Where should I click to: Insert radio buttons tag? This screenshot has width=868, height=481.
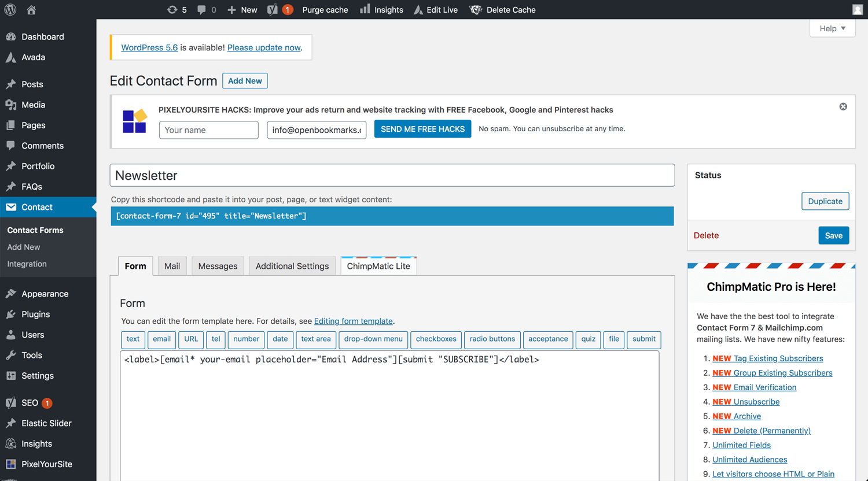[492, 339]
